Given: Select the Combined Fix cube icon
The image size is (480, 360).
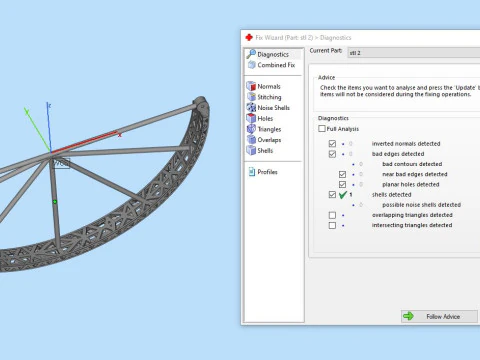Looking at the screenshot, I should 252,65.
